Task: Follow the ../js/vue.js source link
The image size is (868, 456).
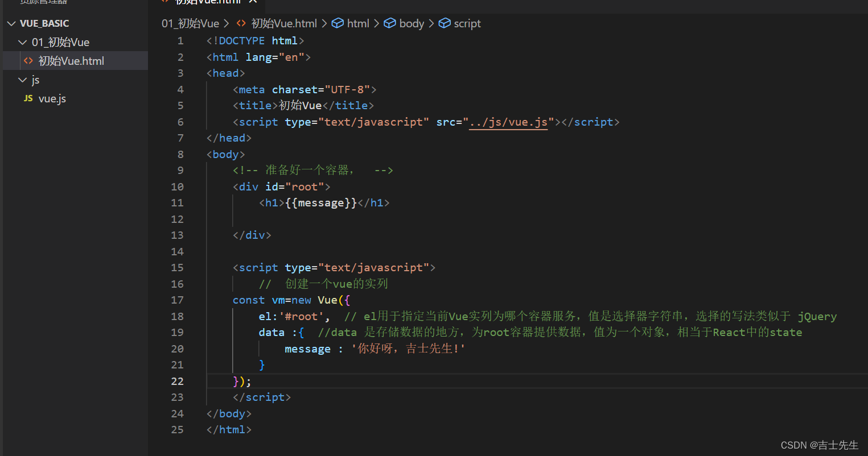Action: 508,122
